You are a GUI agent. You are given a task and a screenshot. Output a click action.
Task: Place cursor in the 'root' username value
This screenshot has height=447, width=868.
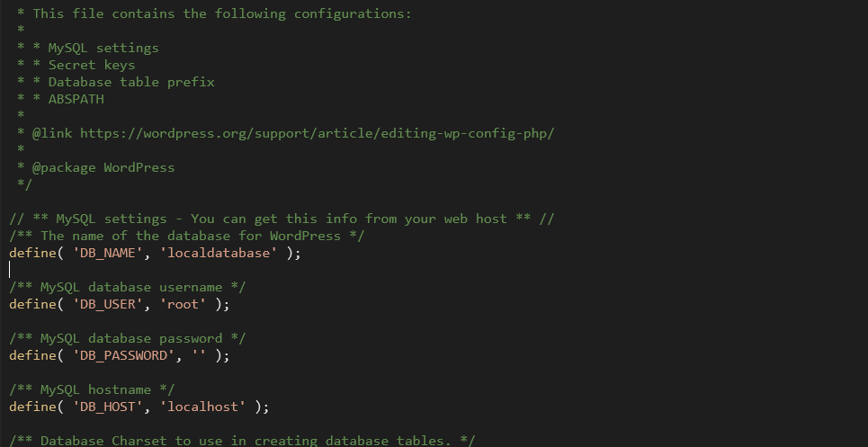(183, 304)
